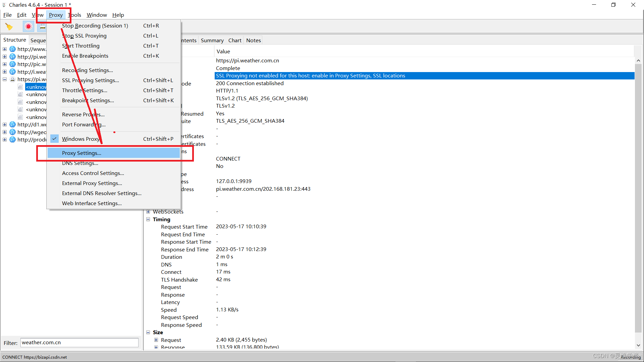Toggle Start Throttling in Proxy menu
Viewport: 644px width, 362px height.
(x=81, y=46)
